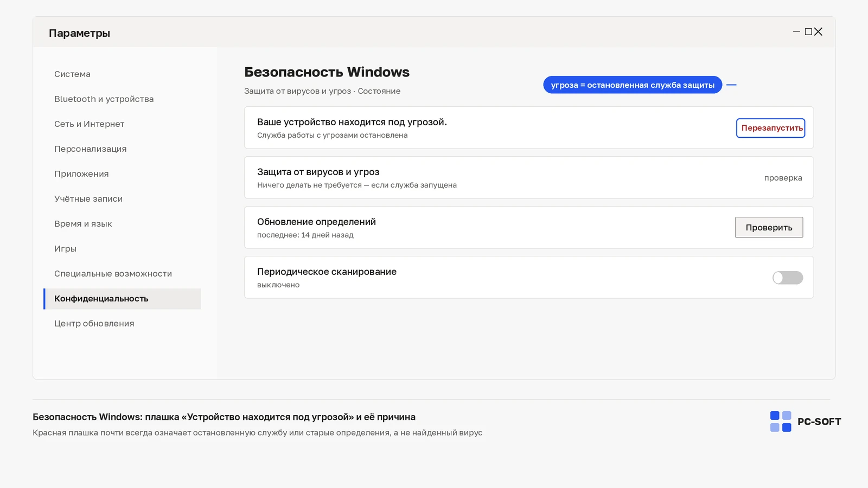This screenshot has width=868, height=488.
Task: Click 'Служба работы с угрозами остановлена' text
Action: coord(332,135)
